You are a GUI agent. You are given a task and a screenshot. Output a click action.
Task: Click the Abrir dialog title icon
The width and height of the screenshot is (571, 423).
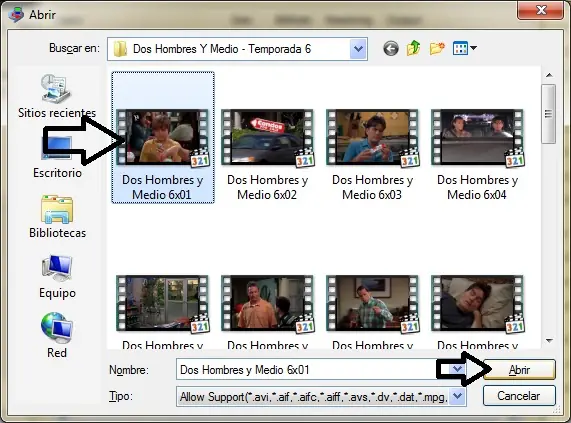tap(16, 15)
